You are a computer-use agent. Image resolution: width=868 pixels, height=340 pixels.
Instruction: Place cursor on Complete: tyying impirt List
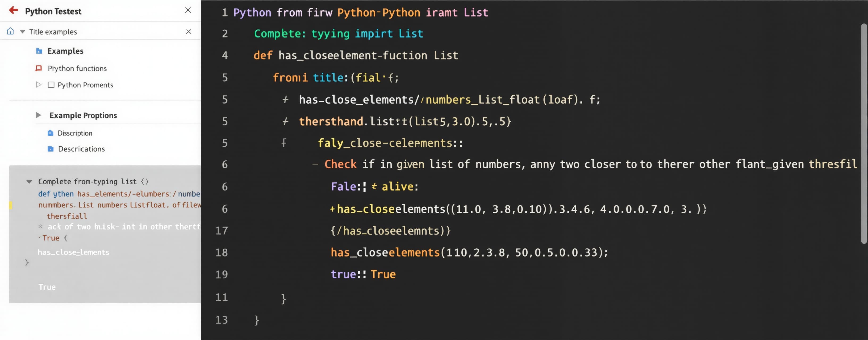(338, 34)
